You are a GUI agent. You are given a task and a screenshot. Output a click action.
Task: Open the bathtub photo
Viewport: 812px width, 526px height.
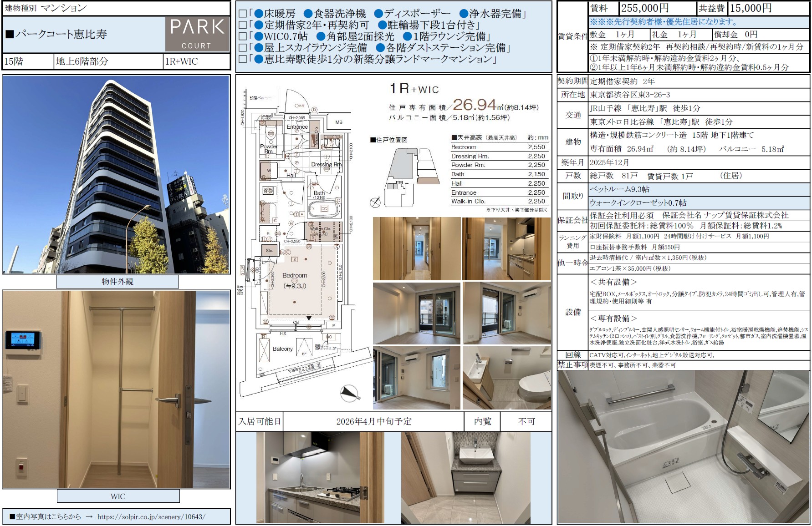684,447
